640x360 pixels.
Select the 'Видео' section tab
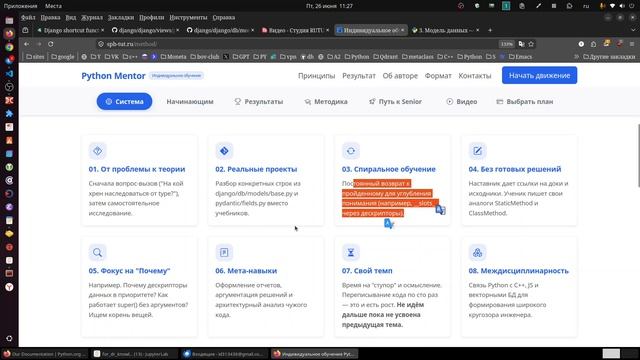[462, 101]
